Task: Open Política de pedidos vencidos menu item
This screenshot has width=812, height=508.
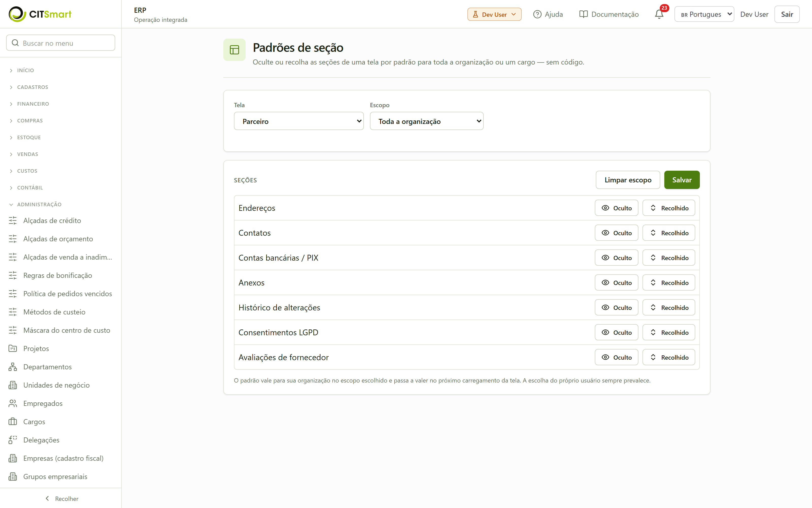Action: [61, 294]
